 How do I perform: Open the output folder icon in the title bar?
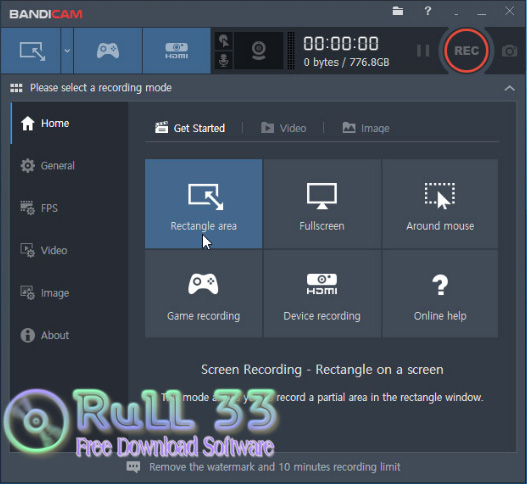coord(398,11)
